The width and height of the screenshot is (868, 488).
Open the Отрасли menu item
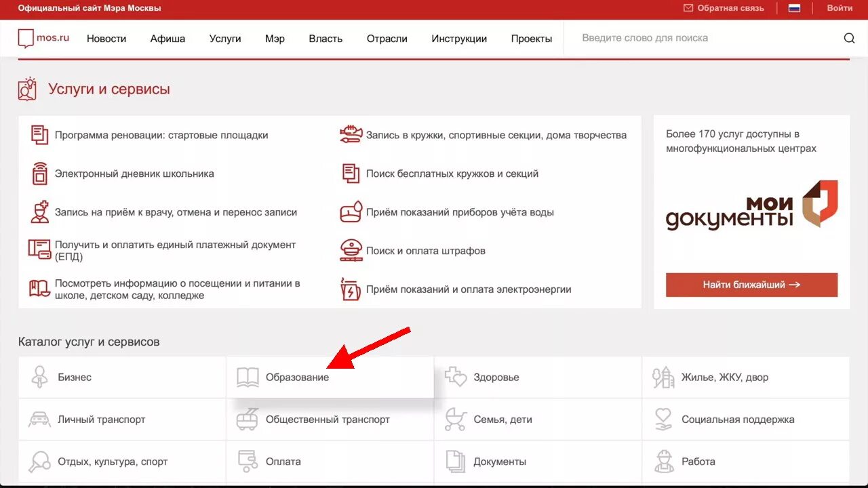coord(387,39)
